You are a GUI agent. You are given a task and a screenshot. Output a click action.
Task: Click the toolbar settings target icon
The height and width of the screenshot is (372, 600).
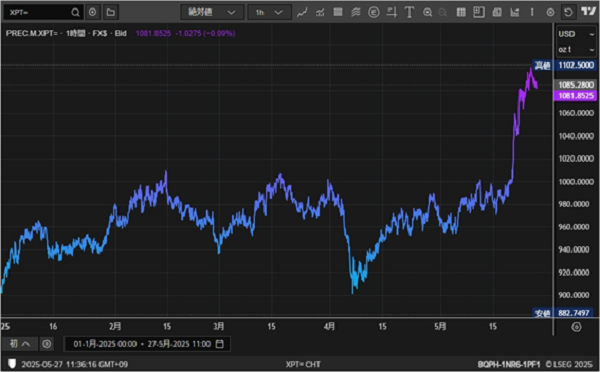[550, 13]
